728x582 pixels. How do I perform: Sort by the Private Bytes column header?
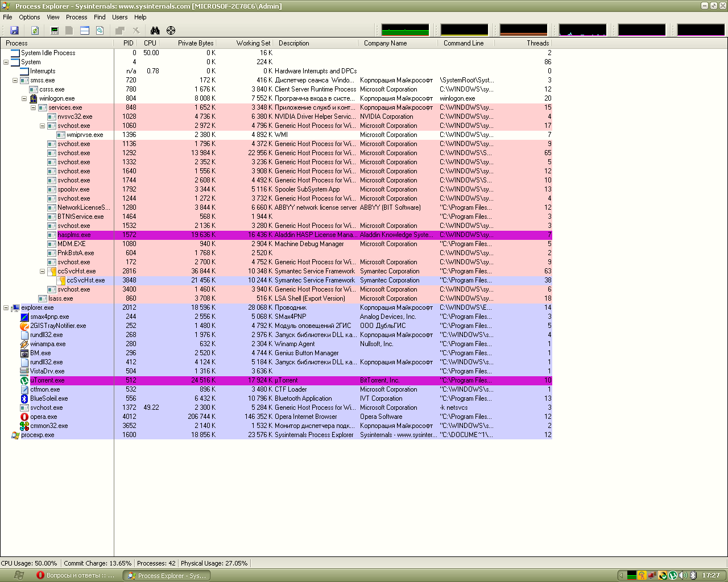(188, 43)
